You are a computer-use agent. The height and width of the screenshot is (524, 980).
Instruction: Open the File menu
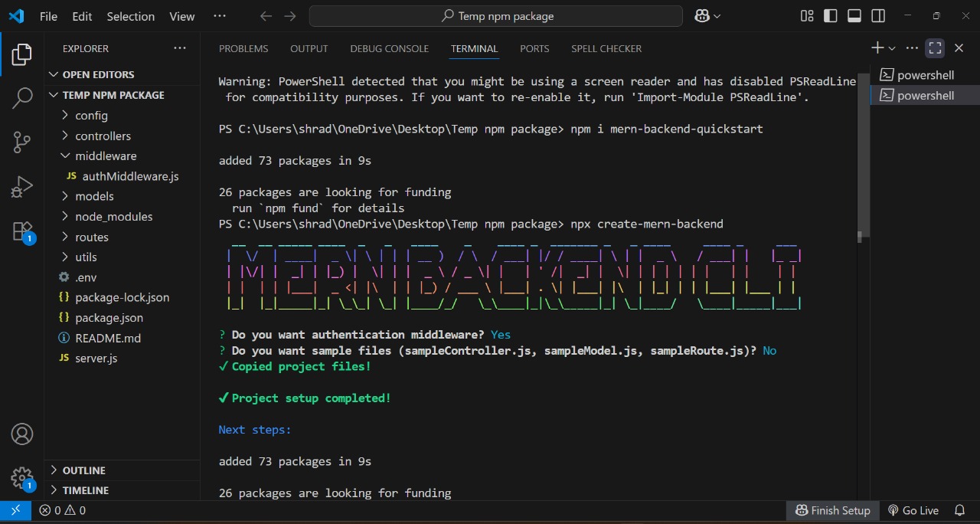point(48,16)
